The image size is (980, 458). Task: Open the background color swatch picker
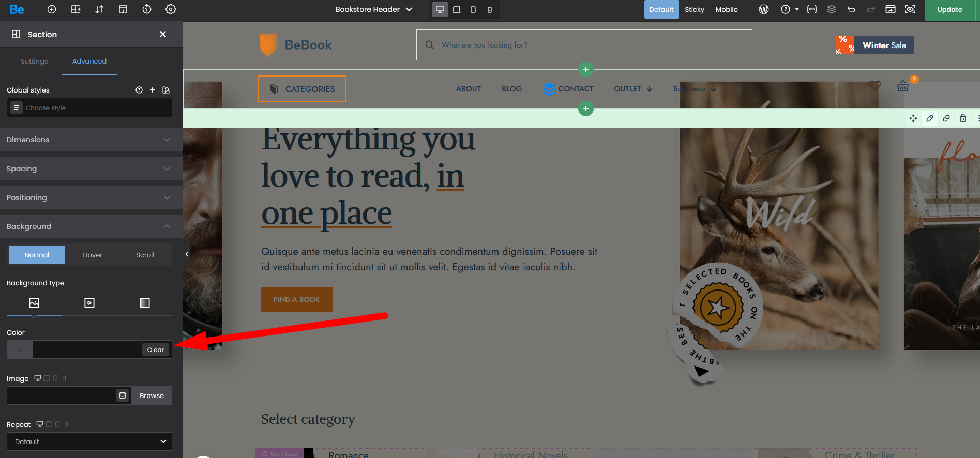pyautogui.click(x=20, y=349)
